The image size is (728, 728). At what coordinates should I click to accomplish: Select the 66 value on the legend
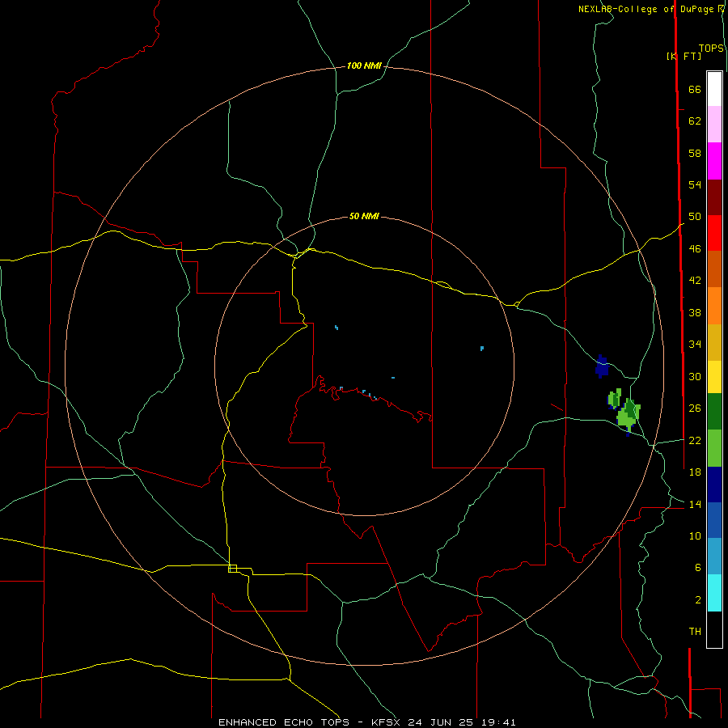695,89
